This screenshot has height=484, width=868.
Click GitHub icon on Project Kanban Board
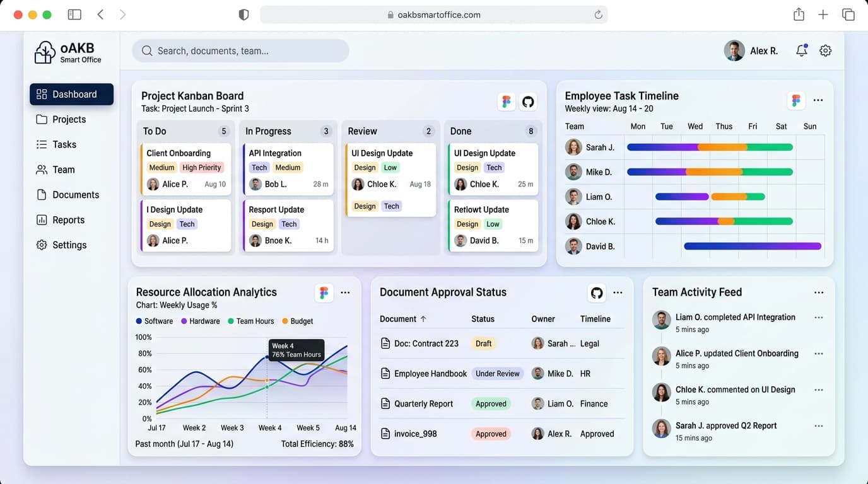528,101
